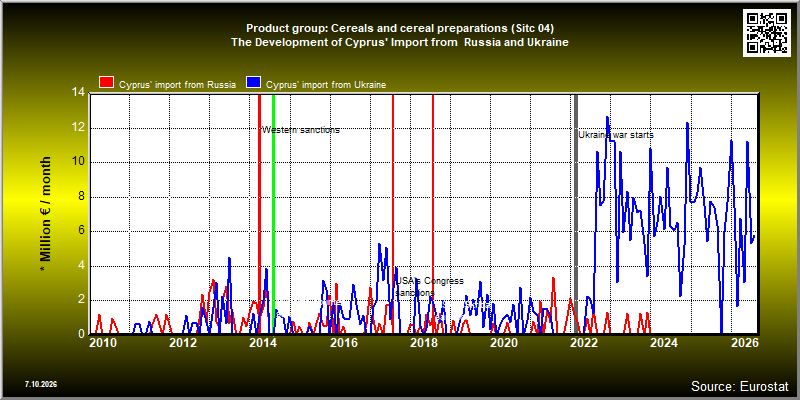
Task: Click the x-axis year 2014
Action: point(262,343)
